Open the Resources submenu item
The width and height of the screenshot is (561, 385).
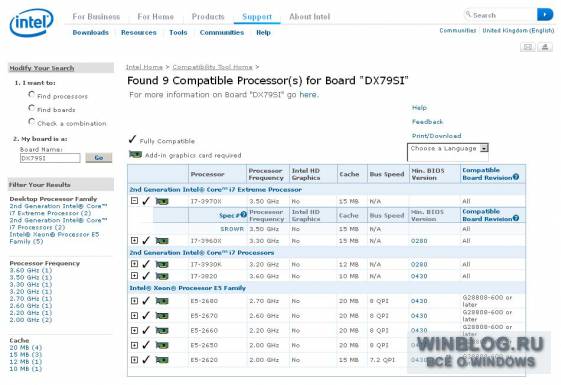(139, 33)
